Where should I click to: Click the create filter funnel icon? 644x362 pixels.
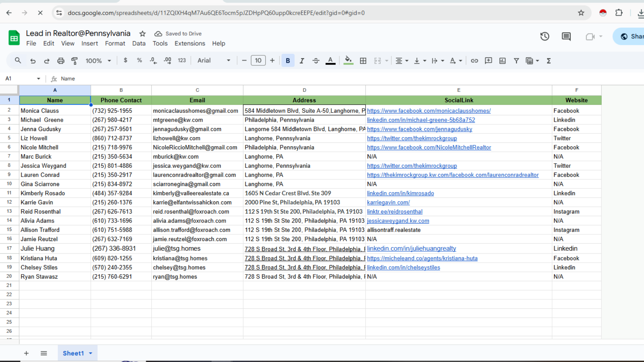point(516,61)
